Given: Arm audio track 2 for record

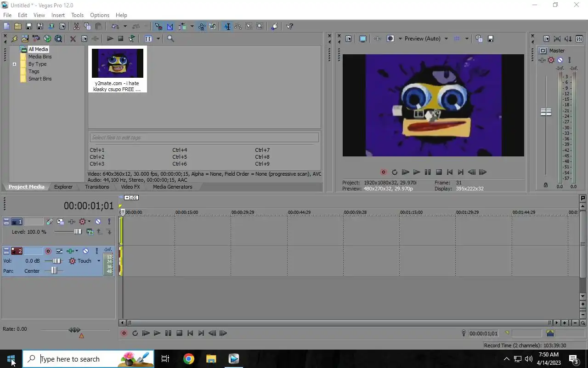Looking at the screenshot, I should [x=48, y=251].
